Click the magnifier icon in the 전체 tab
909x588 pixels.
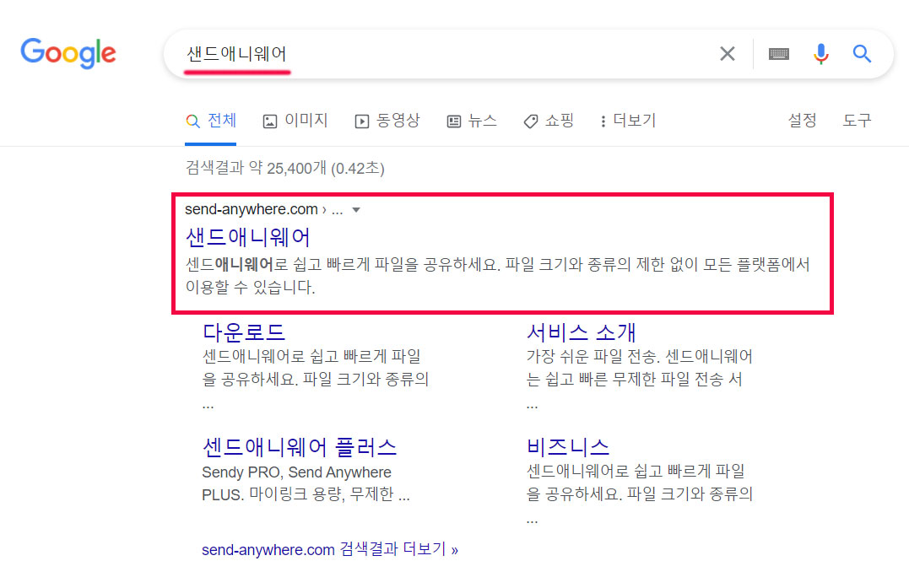coord(192,121)
